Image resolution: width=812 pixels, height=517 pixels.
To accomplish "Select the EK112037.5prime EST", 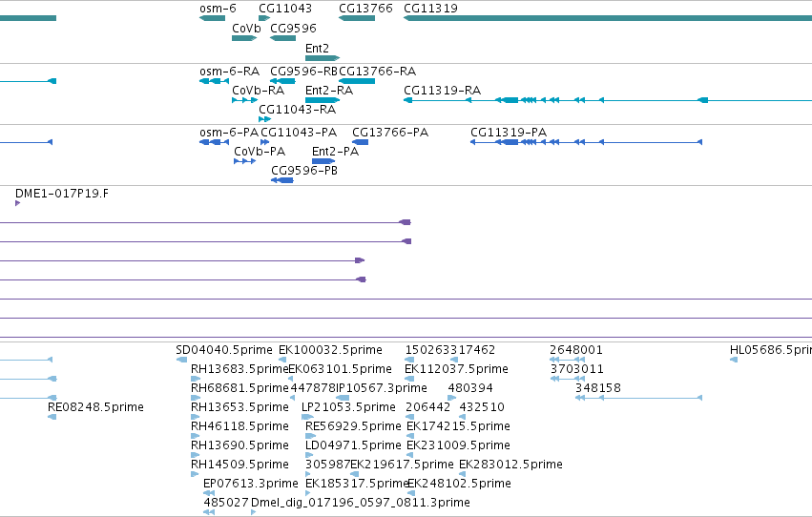I will (x=409, y=379).
